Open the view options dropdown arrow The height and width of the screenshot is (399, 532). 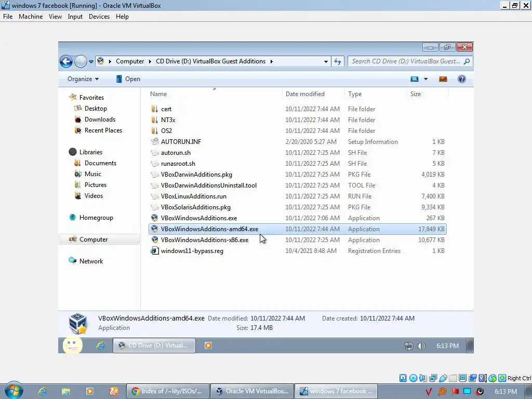(x=426, y=79)
